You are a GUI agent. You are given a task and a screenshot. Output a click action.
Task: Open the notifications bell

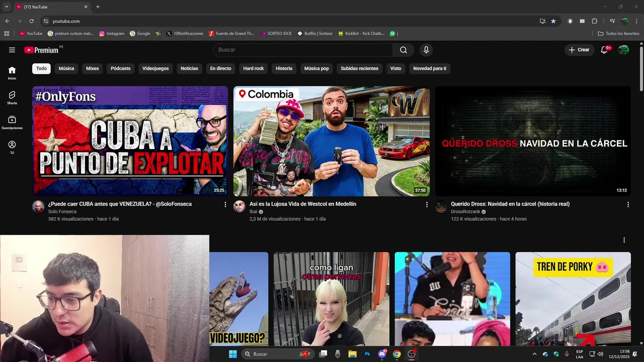[605, 50]
